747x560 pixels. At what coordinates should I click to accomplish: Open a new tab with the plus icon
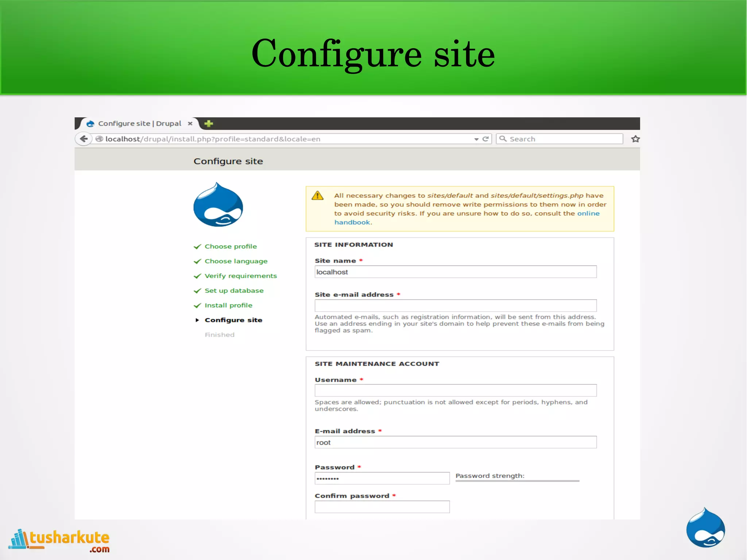(209, 123)
